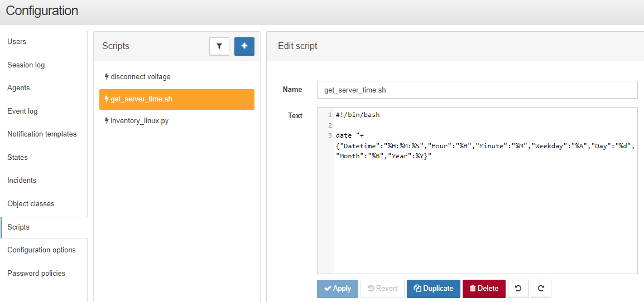Click lightning icon beside disconnect voltage
This screenshot has height=302, width=644.
pyautogui.click(x=107, y=76)
